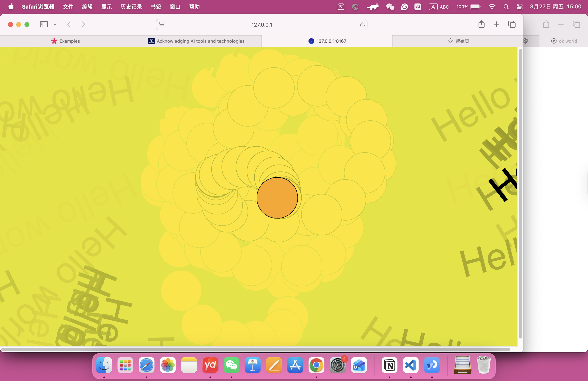Click the vertical scrollbar of the page
588x381 pixels.
(521, 194)
